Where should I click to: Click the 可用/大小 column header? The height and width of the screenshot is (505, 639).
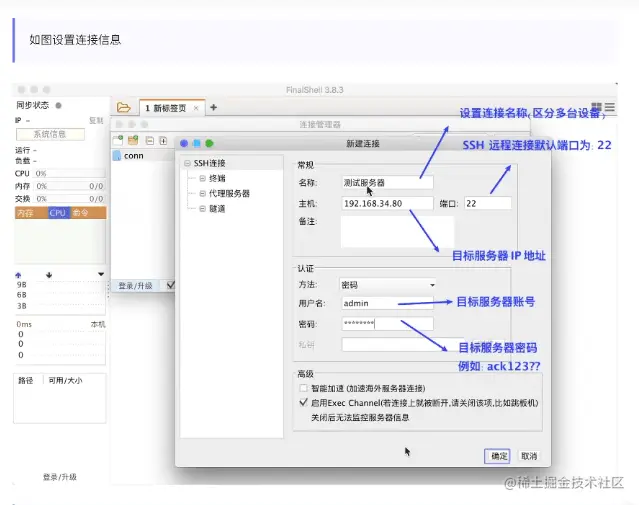pos(65,380)
